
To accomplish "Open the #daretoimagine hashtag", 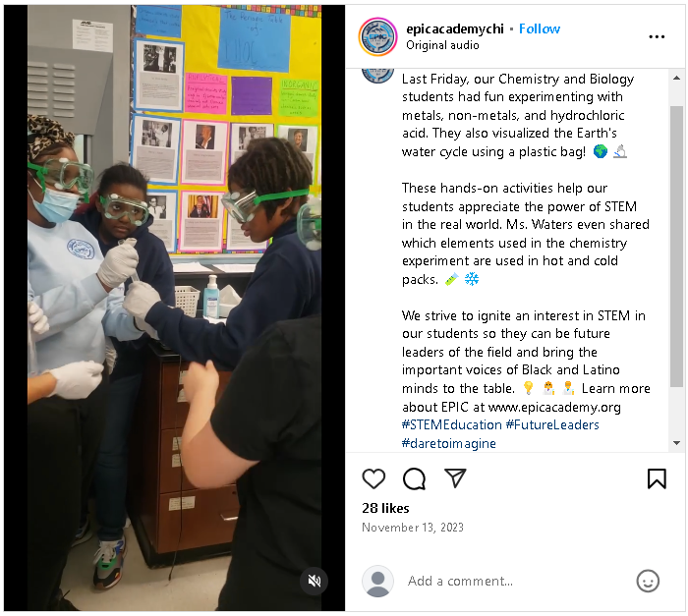I will coord(448,443).
